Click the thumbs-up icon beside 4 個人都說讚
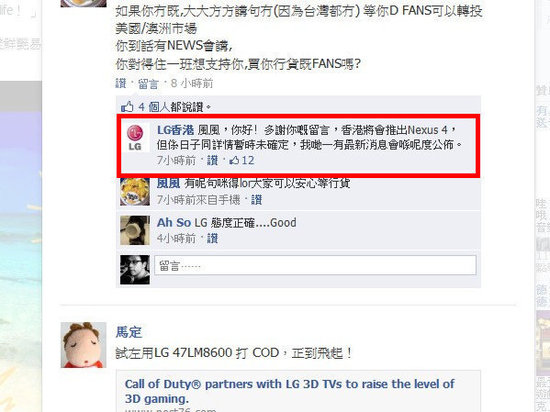The image size is (550, 412). click(x=127, y=107)
